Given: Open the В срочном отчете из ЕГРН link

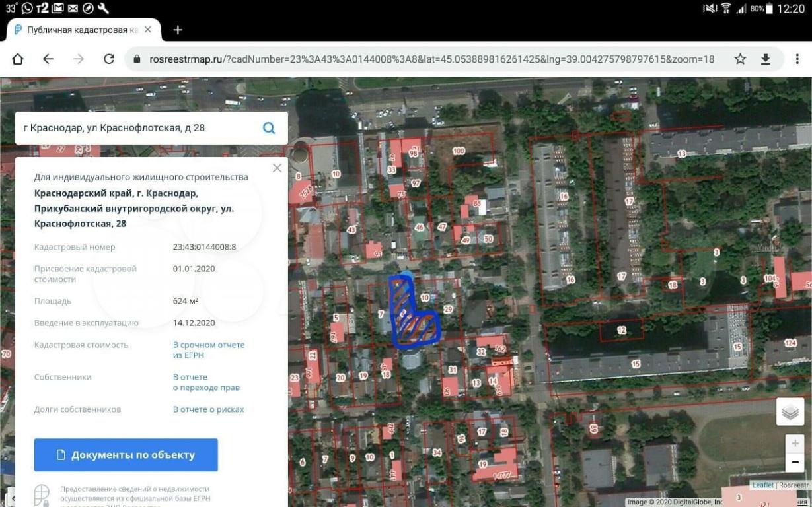Looking at the screenshot, I should pyautogui.click(x=208, y=350).
